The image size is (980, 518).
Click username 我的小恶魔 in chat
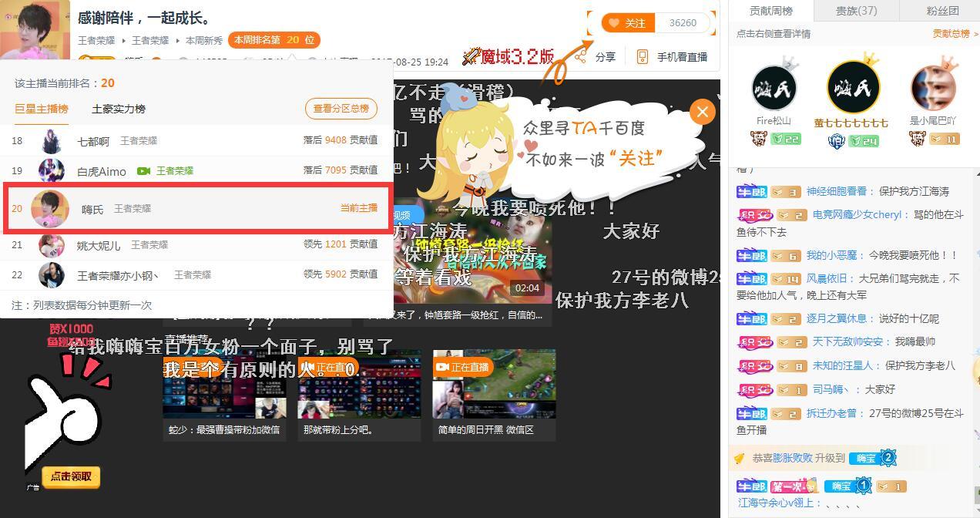[832, 255]
